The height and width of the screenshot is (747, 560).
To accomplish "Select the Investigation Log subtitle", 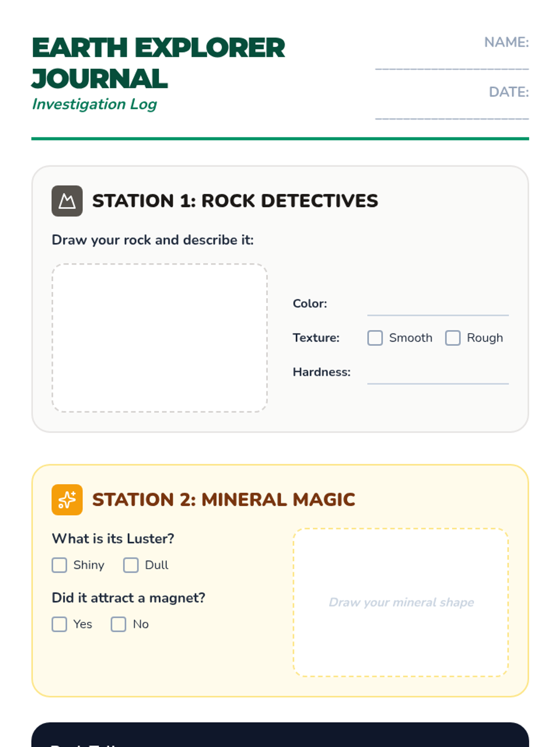I will point(94,104).
